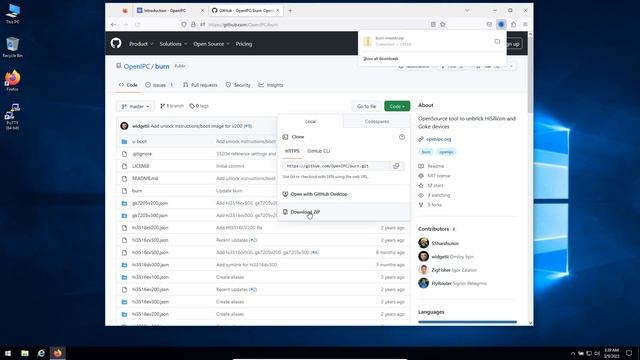Click Open with GitHub Desktop
Screen dimensions: 640x360
point(319,194)
